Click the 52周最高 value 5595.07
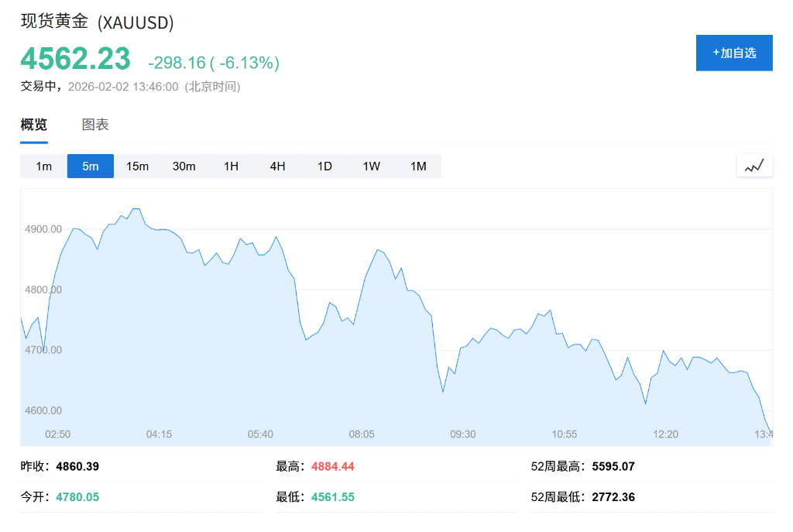Screen dimensions: 793x532 pyautogui.click(x=613, y=466)
